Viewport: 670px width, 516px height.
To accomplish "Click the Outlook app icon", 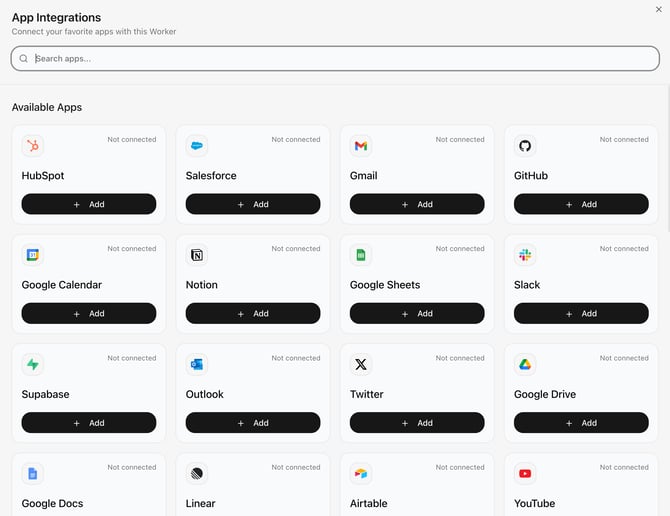I will 197,364.
